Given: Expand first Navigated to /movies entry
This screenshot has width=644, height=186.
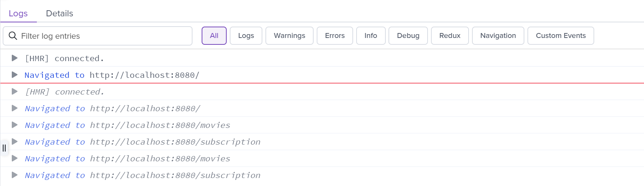Looking at the screenshot, I should (x=15, y=125).
